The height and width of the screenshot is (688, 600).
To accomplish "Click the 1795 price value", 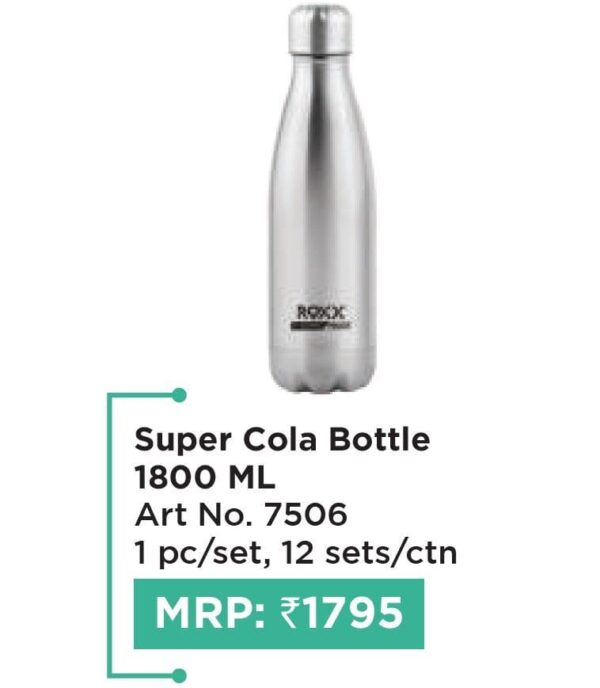I will click(352, 613).
